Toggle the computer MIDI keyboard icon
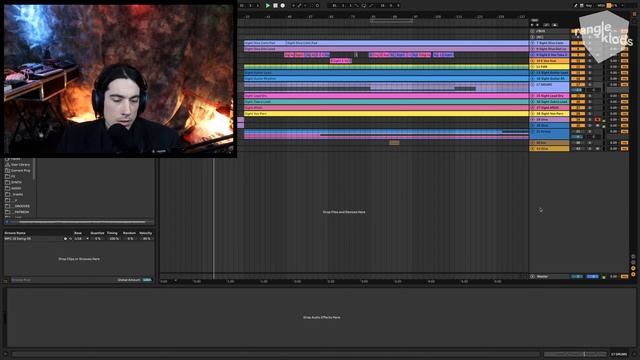Viewport: 640px width, 360px height. point(582,6)
